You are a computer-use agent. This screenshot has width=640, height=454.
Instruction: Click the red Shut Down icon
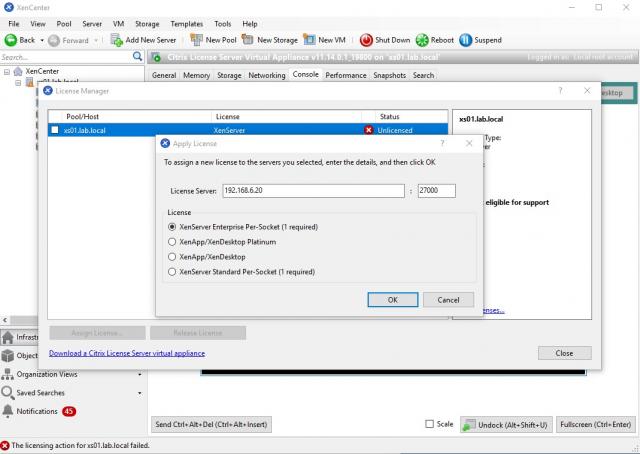366,40
